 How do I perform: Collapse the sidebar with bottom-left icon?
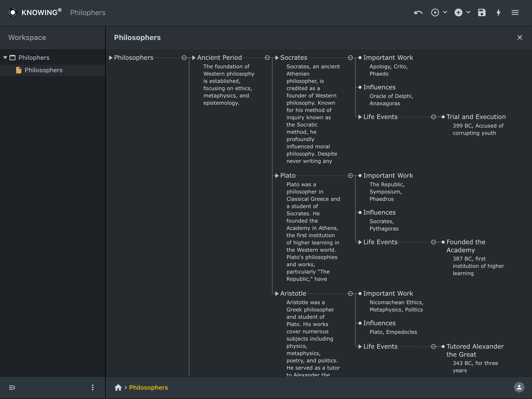coord(12,388)
